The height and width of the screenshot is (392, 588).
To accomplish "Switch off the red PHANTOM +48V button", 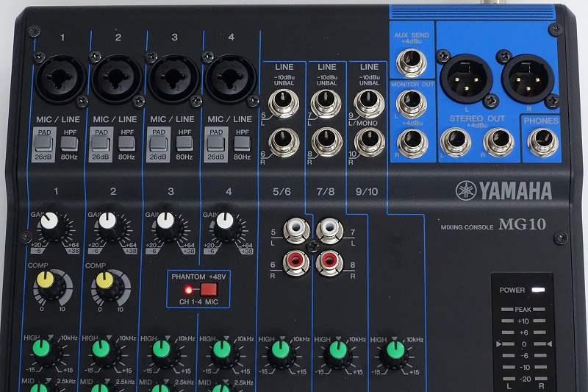I will (209, 290).
